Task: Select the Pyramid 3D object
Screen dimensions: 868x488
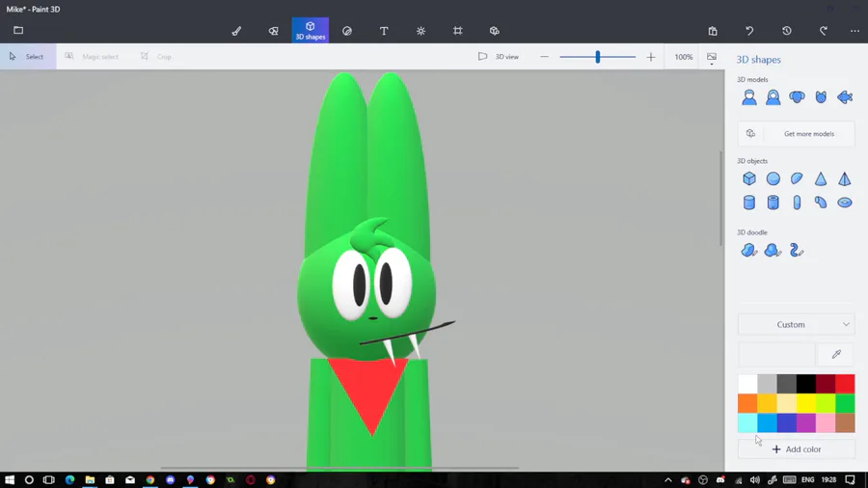Action: pos(845,178)
